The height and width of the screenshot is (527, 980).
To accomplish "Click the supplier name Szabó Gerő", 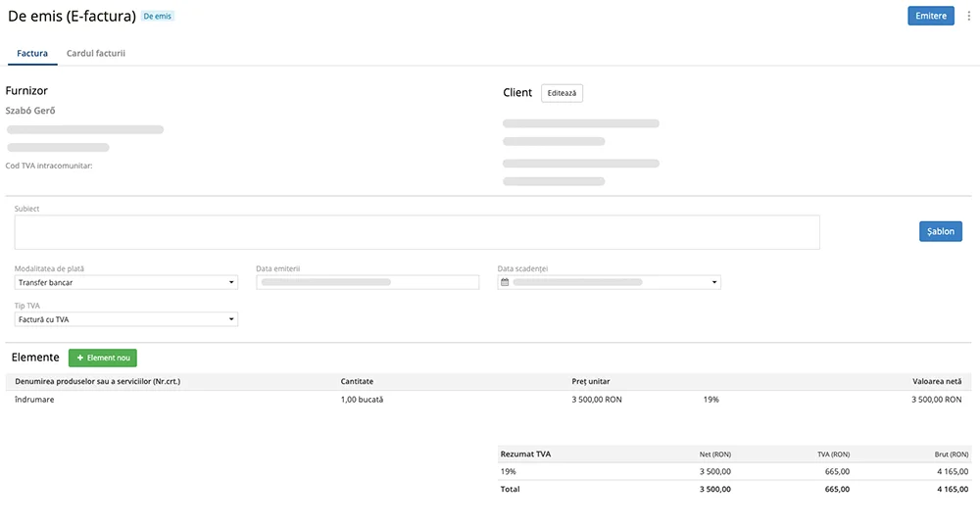I will coord(30,111).
